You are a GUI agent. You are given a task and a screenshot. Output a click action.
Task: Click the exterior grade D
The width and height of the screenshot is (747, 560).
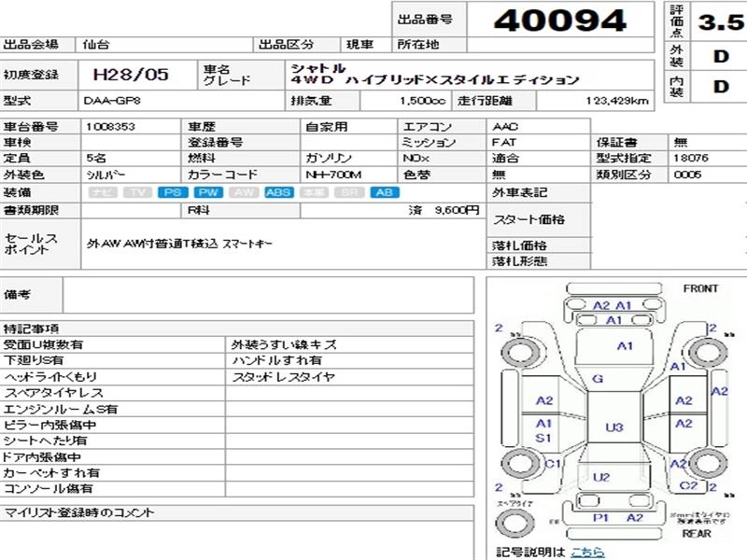pos(721,56)
